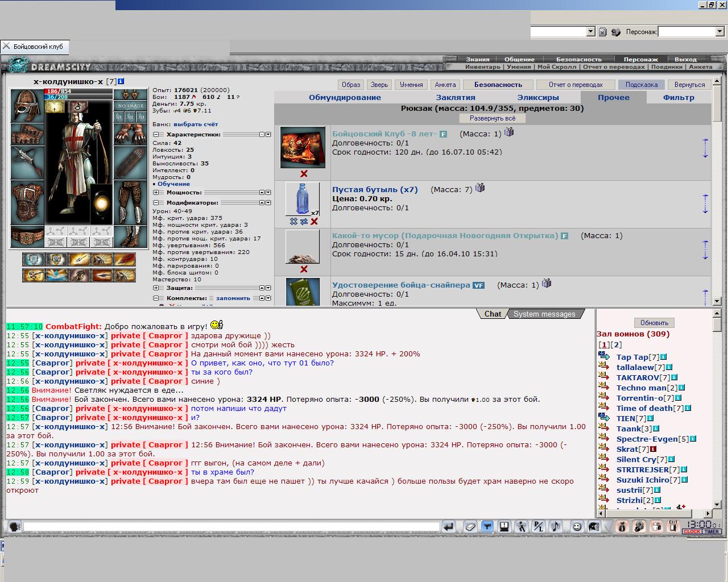Delete the Пустая бутыль stack
Screen dimensions: 728x582
click(x=314, y=222)
